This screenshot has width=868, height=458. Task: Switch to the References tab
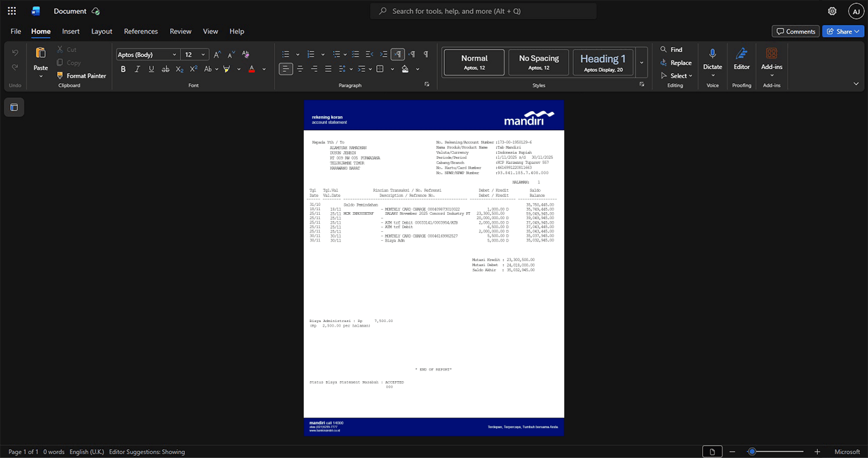pos(140,31)
